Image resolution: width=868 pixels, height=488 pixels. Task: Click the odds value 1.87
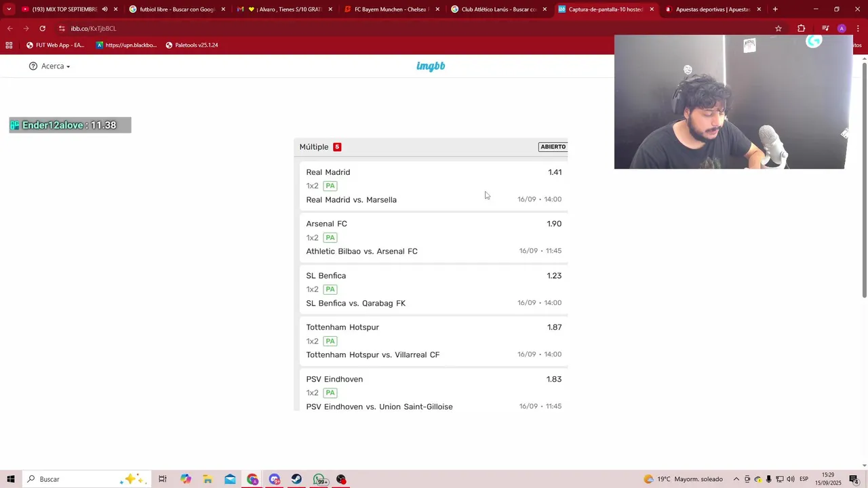[x=554, y=327]
